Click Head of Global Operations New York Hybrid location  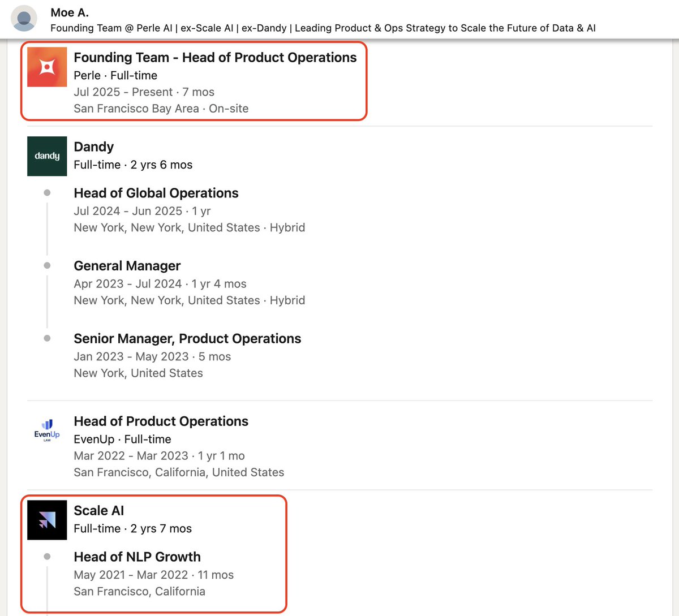[x=190, y=228]
